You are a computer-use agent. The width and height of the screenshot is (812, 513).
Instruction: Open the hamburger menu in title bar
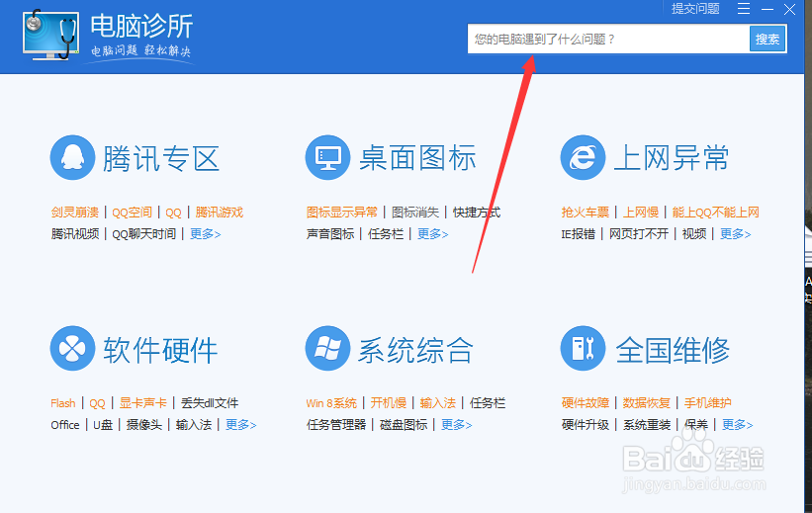[x=744, y=9]
